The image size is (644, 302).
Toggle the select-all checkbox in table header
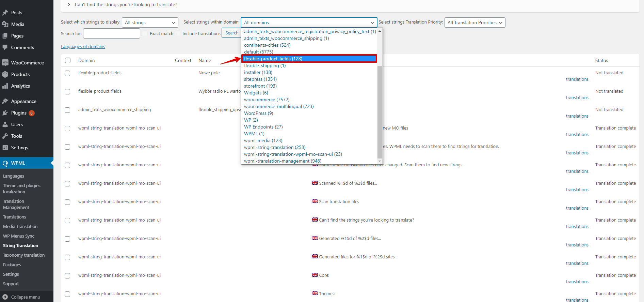(x=68, y=60)
